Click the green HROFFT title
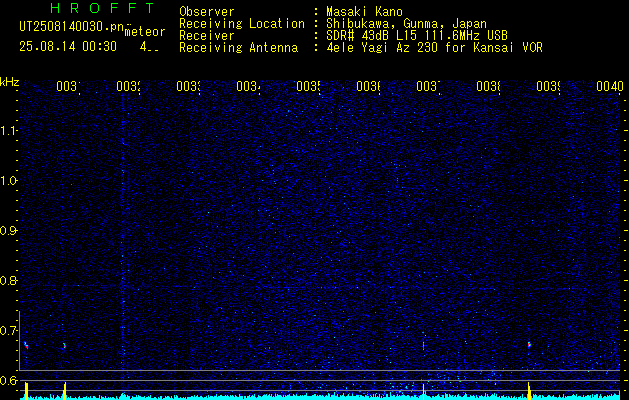Viewport: 629px width, 400px height. pyautogui.click(x=102, y=8)
